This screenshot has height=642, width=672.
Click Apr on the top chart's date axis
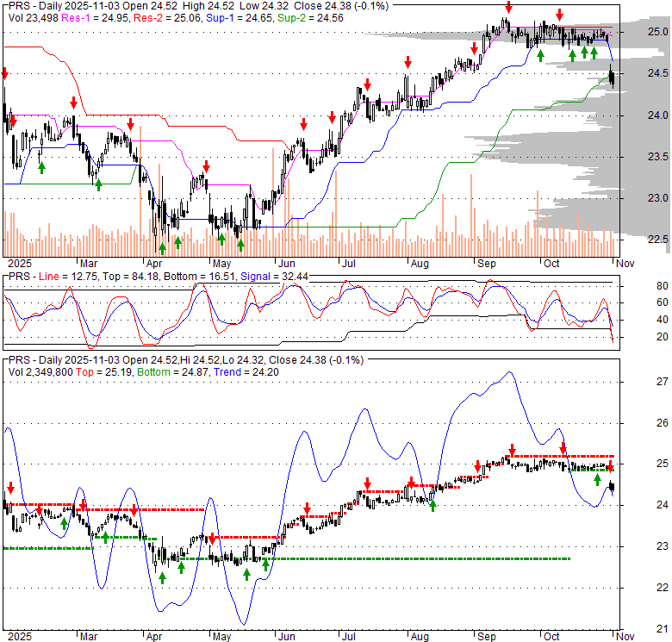pyautogui.click(x=154, y=264)
